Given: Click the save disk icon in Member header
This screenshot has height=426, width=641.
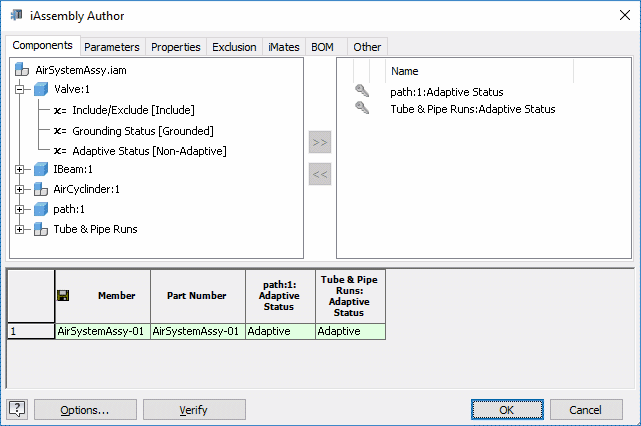Looking at the screenshot, I should [63, 296].
